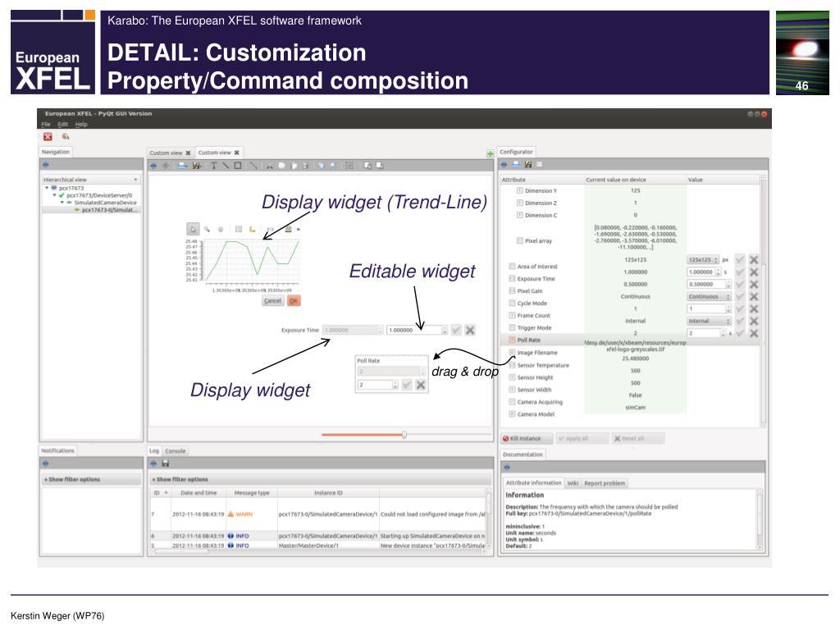Click the OK button under trend-line
Screen dimensions: 840x630
pyautogui.click(x=294, y=301)
